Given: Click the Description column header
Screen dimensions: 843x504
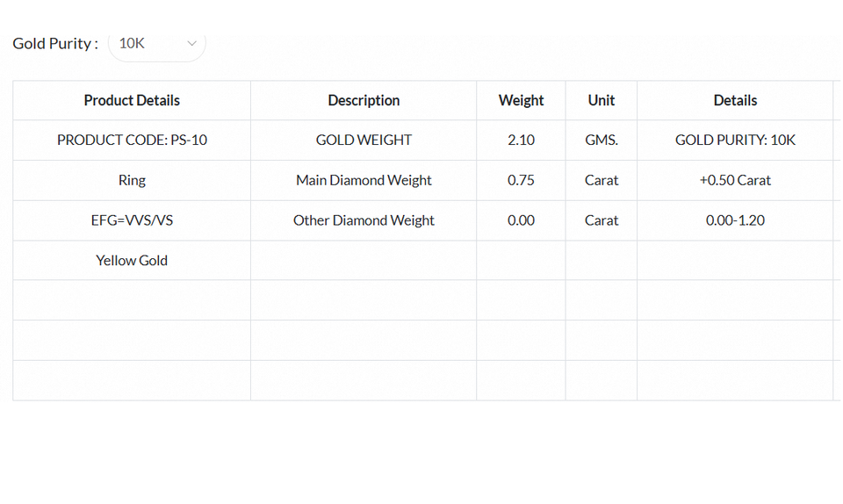Looking at the screenshot, I should 364,100.
